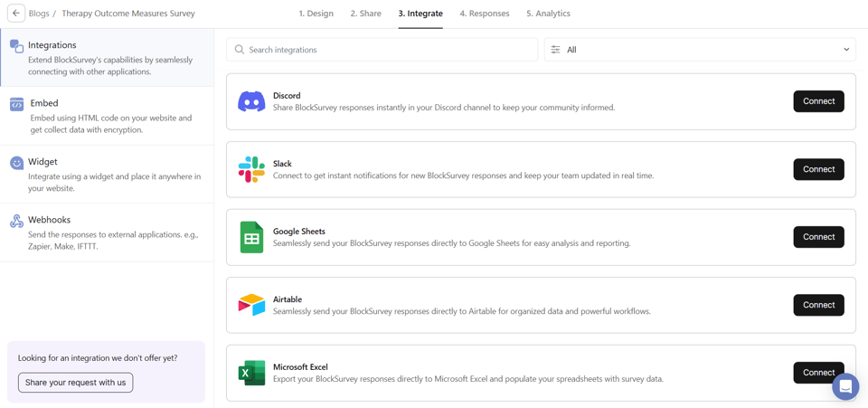Click Share your request with us
The image size is (868, 408).
coord(75,383)
